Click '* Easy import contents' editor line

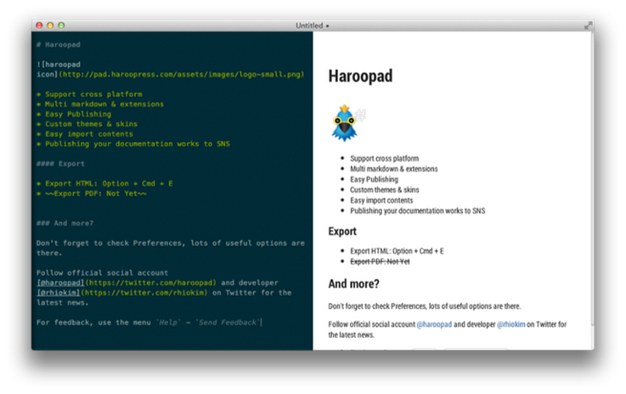click(85, 134)
